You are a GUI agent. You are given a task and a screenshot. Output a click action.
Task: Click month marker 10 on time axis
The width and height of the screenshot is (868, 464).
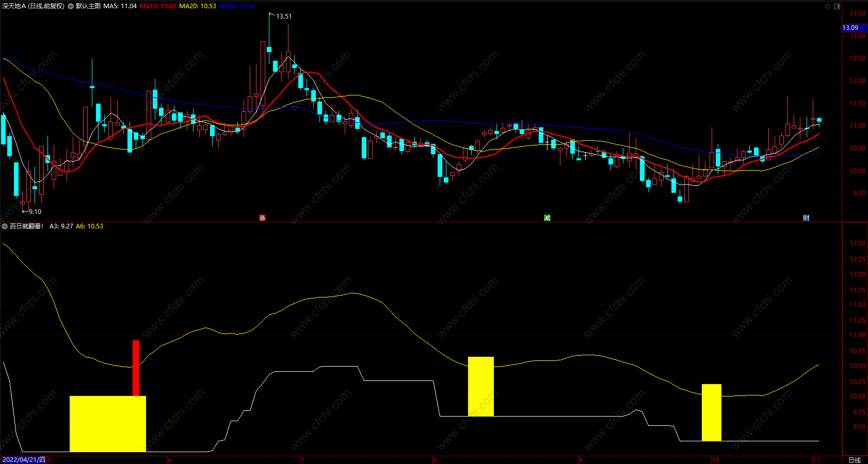click(715, 460)
